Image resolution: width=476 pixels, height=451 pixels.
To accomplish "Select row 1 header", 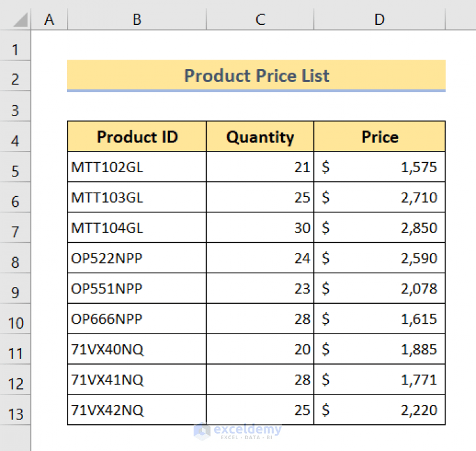I will pyautogui.click(x=15, y=45).
